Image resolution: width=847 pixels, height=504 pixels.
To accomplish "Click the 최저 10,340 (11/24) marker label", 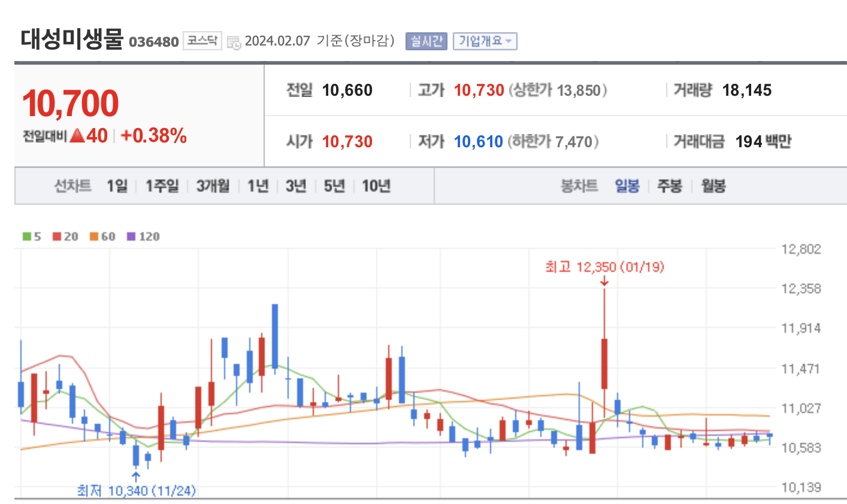I will point(137,491).
